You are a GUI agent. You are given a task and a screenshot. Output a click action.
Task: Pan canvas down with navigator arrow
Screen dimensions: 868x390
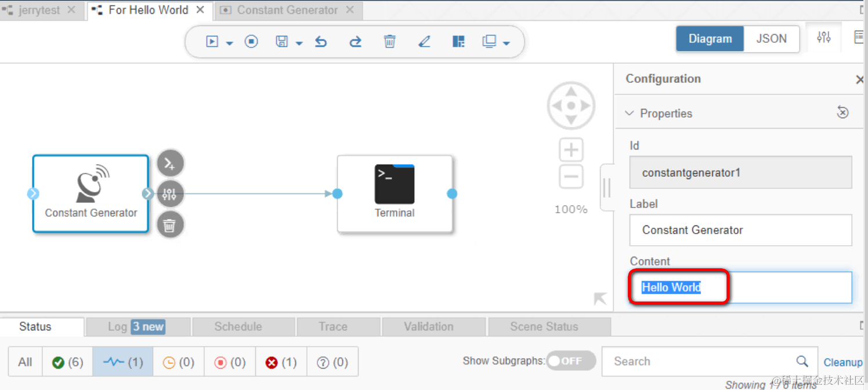point(571,120)
